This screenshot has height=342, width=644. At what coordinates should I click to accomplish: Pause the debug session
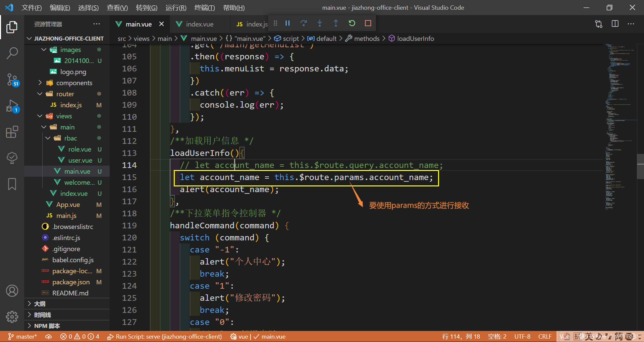pos(287,23)
